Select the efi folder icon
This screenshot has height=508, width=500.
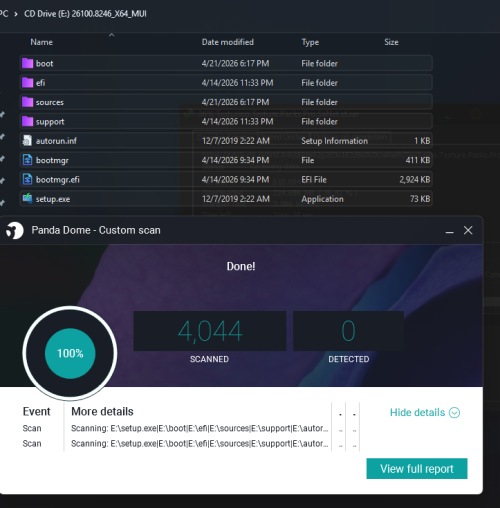[27, 83]
